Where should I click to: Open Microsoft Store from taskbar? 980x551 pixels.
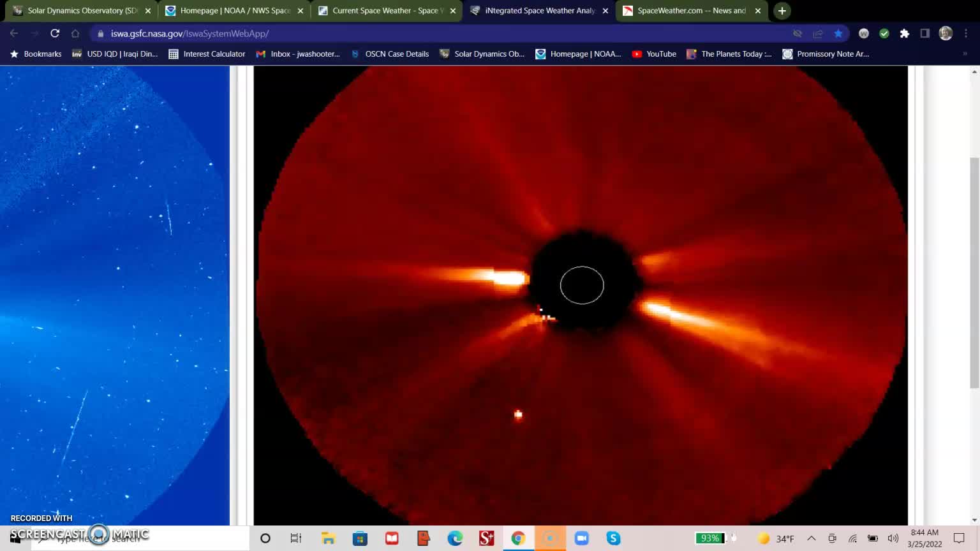(360, 539)
